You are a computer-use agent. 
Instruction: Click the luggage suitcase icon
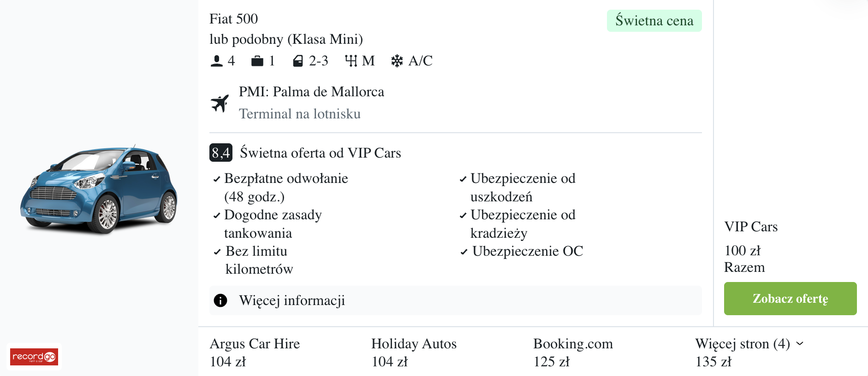(x=257, y=61)
